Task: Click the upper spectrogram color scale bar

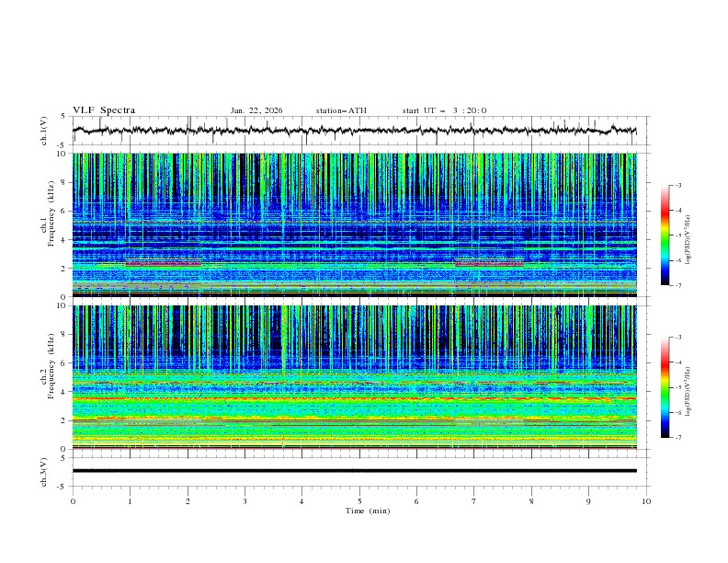Action: click(665, 236)
